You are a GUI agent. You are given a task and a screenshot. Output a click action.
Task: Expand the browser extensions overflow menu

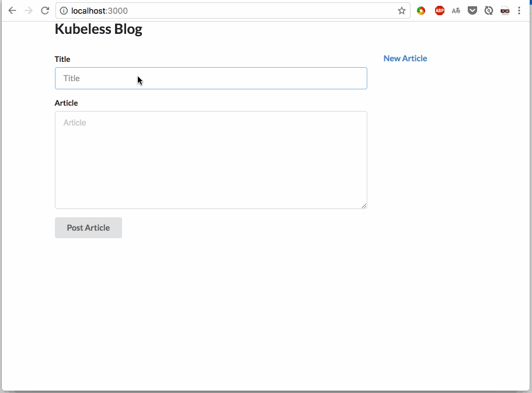click(519, 11)
